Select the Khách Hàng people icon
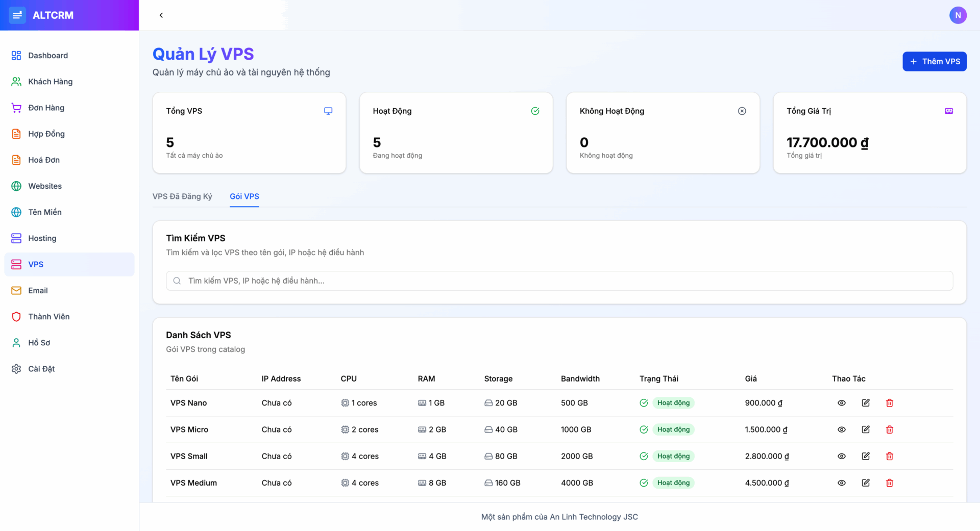This screenshot has width=980, height=531. pyautogui.click(x=16, y=81)
